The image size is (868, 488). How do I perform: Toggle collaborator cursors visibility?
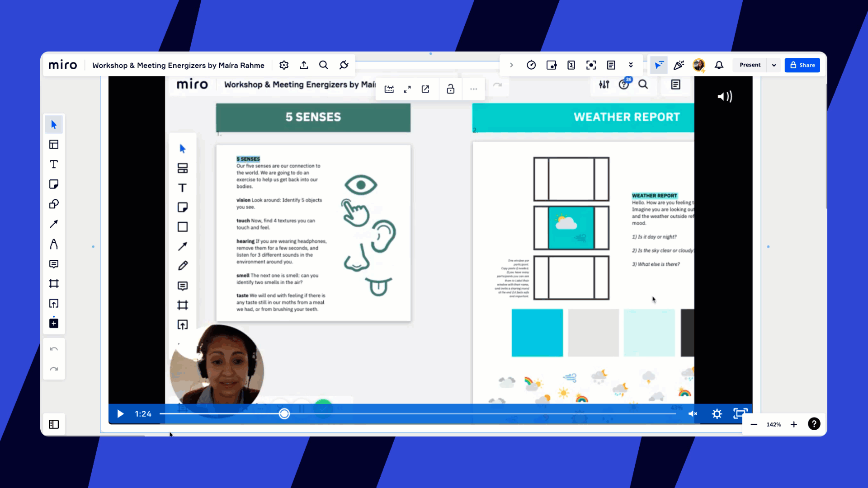pos(659,65)
